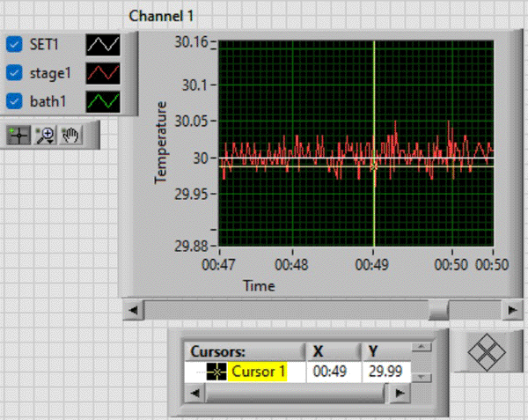Click the SET1 plot legend label

(44, 44)
